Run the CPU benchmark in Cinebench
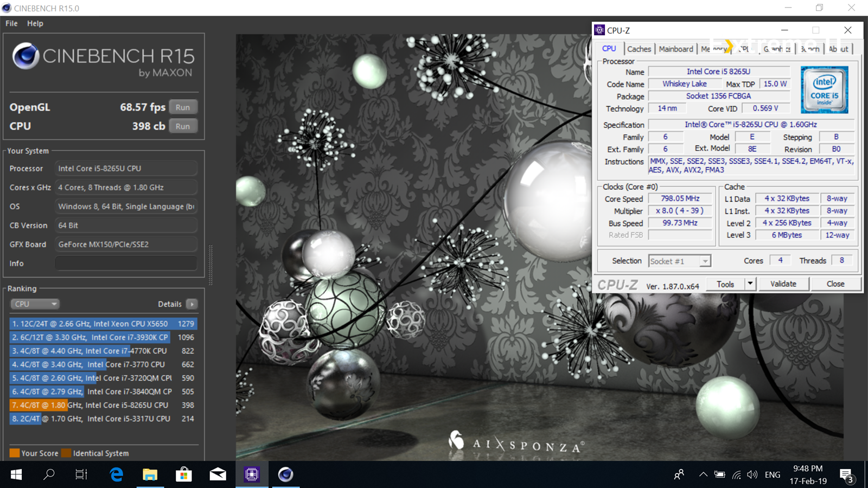Screen dimensions: 868x488 [x=183, y=126]
